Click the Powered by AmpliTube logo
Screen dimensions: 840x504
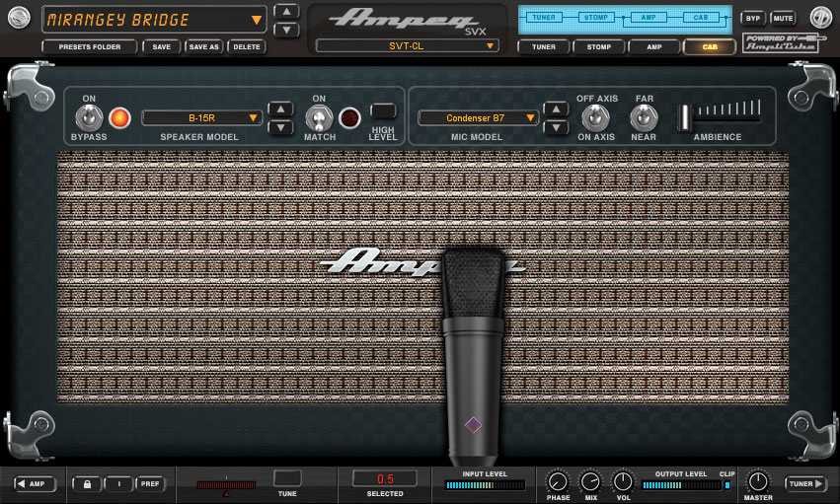pyautogui.click(x=784, y=42)
